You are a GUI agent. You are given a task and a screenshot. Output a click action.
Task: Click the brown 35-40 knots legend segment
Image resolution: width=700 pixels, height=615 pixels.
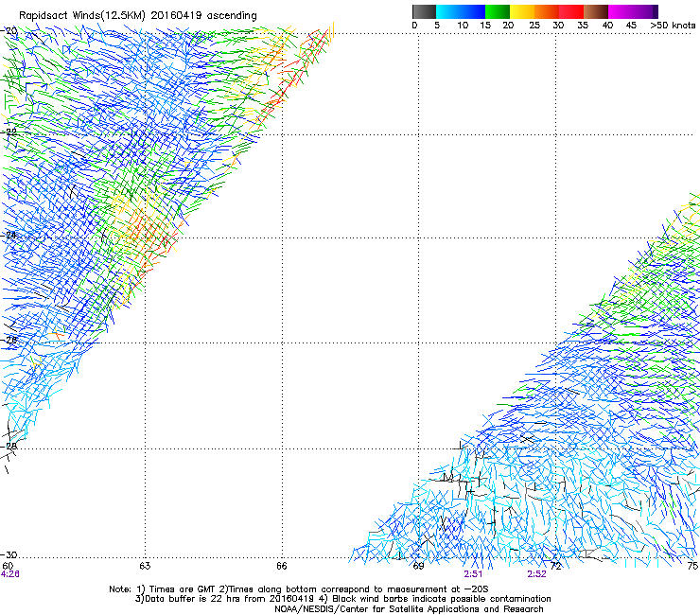click(596, 11)
